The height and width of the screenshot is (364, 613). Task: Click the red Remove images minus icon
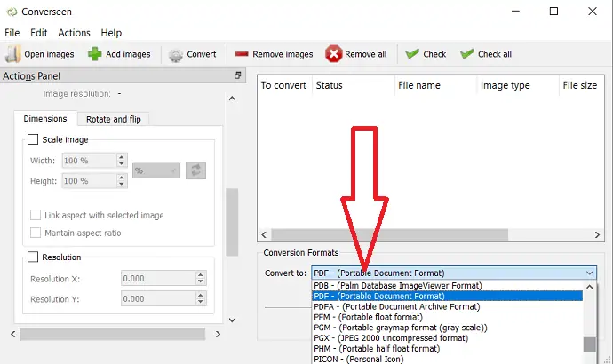pos(242,54)
